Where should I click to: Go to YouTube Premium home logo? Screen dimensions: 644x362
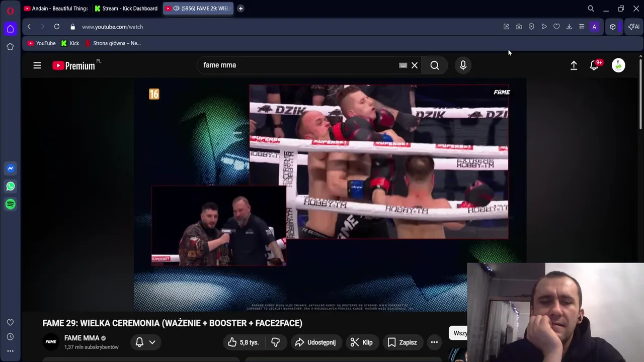coord(73,65)
